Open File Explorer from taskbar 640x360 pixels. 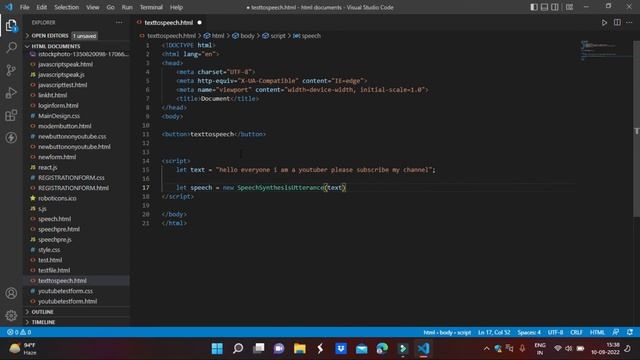click(300, 349)
